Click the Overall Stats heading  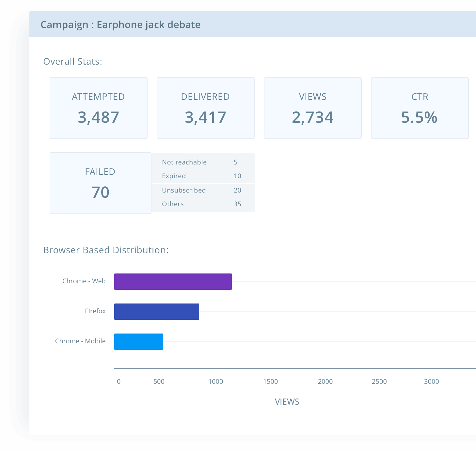pyautogui.click(x=72, y=61)
